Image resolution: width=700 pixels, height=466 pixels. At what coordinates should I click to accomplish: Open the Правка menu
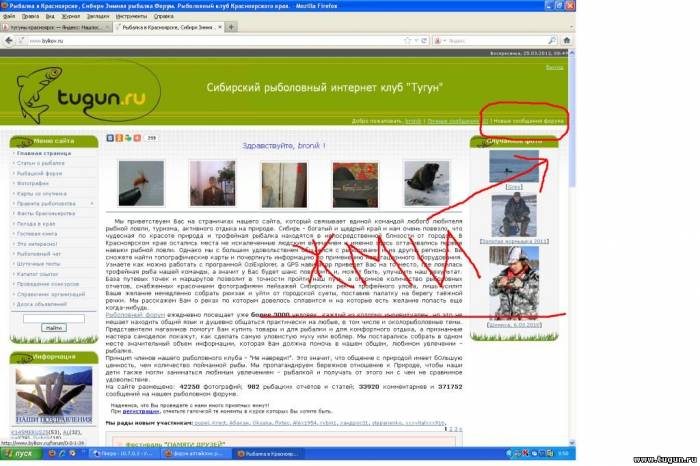pyautogui.click(x=30, y=16)
